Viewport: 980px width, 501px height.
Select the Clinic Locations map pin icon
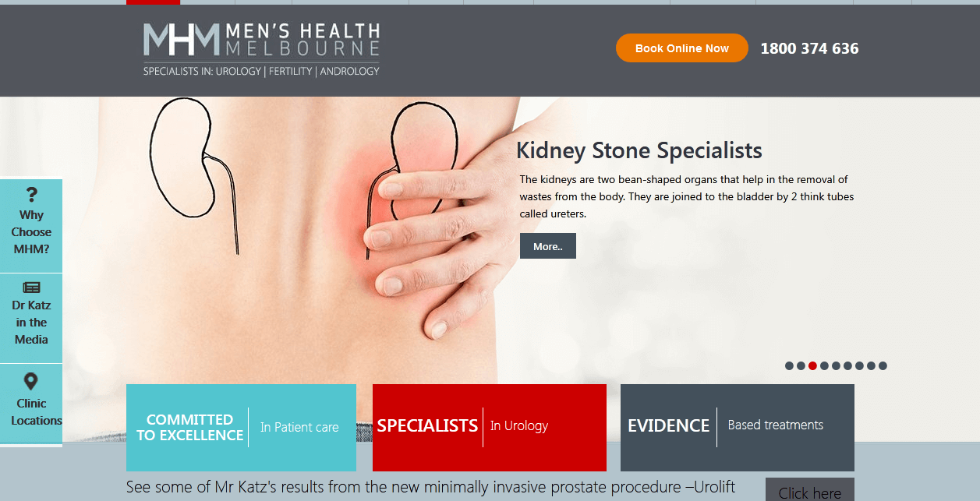[x=31, y=382]
